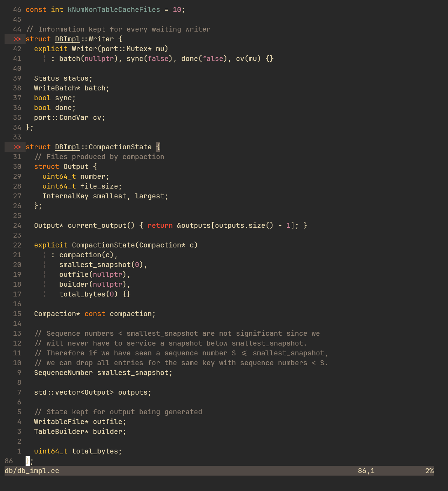Screen dimensions: 448x491
Task: Click the WritableFile* outfile member line
Action: 80,422
